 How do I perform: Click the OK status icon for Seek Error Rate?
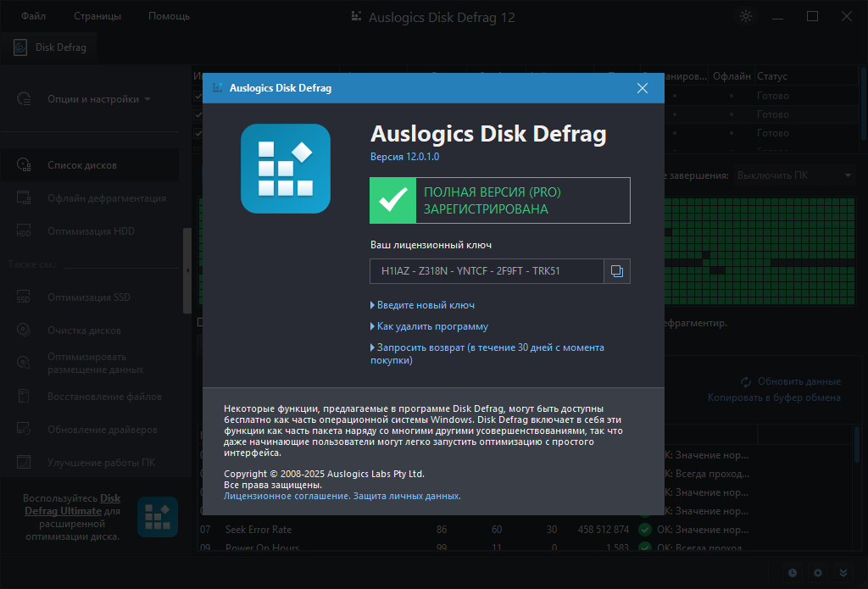pyautogui.click(x=645, y=530)
